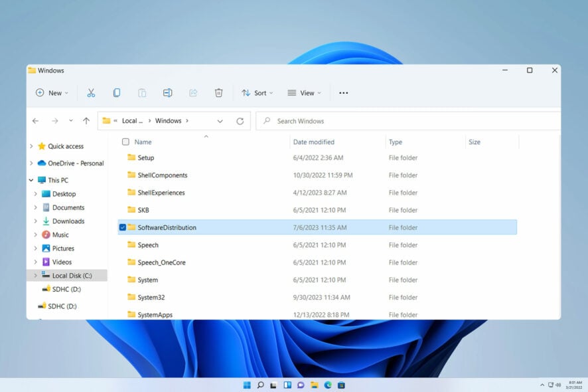Click the Rename icon in toolbar
Image resolution: width=588 pixels, height=392 pixels.
point(168,93)
